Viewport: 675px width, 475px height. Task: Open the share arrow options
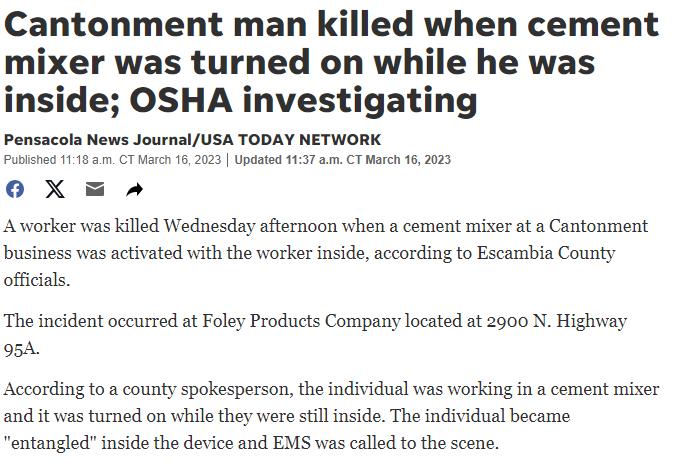click(134, 189)
